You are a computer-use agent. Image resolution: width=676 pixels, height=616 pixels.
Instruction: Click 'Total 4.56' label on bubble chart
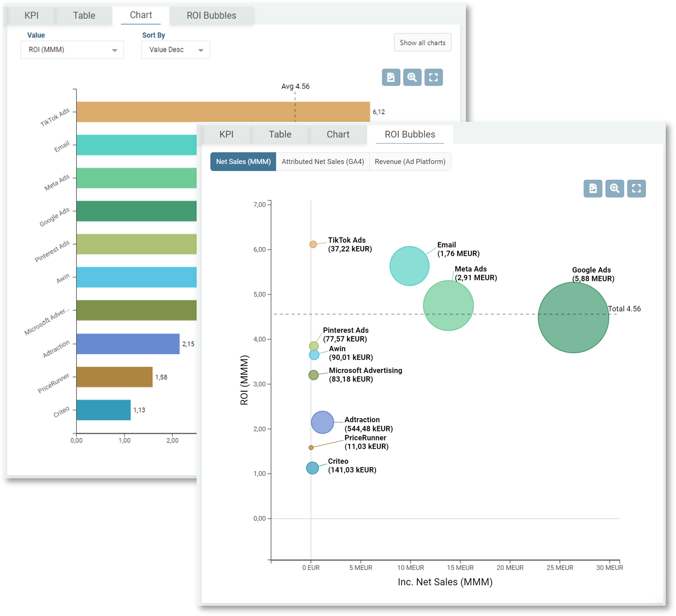point(624,309)
